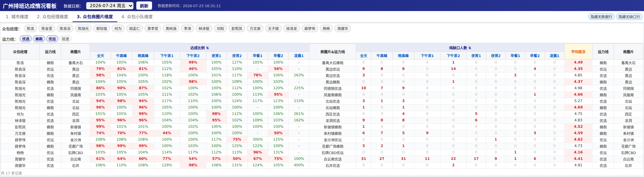This screenshot has width=644, height=177.
Task: Switch to the 1. 城市维度 tab
Action: (17, 17)
